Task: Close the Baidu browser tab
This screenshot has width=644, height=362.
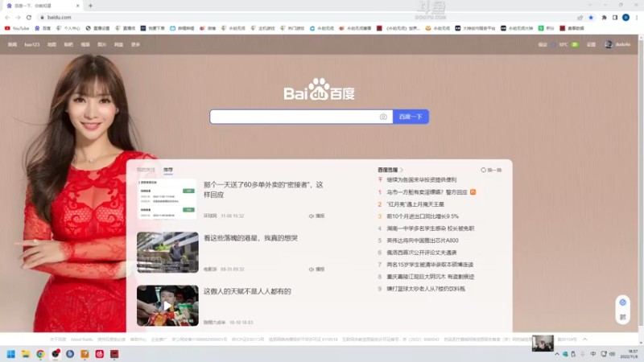Action: [77, 6]
